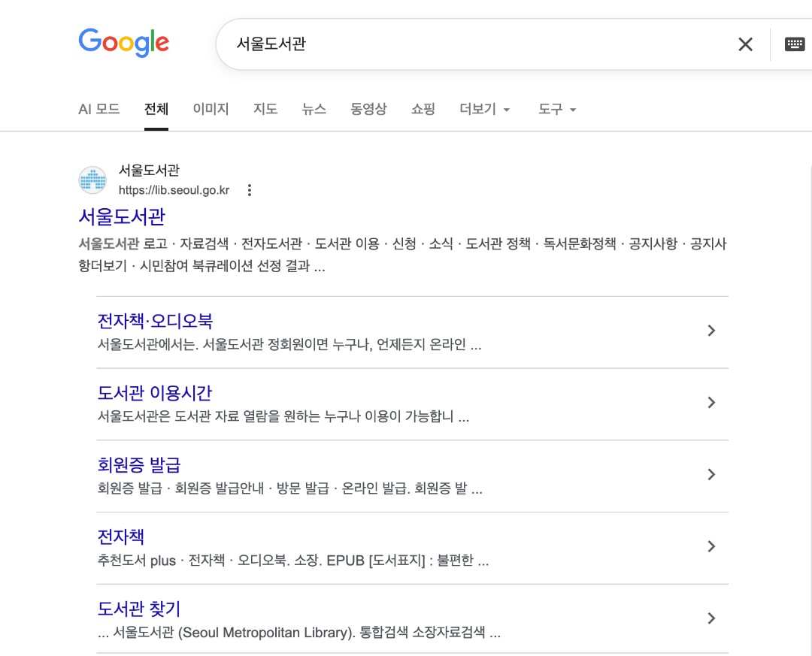Open the 도서관 이용시간 sitelink
Screen dimensions: 812x656
tap(155, 393)
